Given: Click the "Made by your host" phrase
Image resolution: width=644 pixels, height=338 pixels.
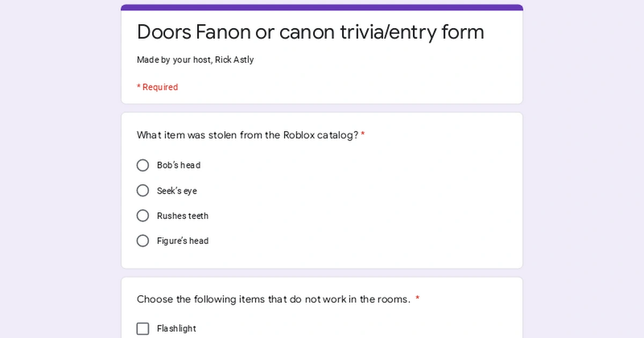Looking at the screenshot, I should (174, 60).
